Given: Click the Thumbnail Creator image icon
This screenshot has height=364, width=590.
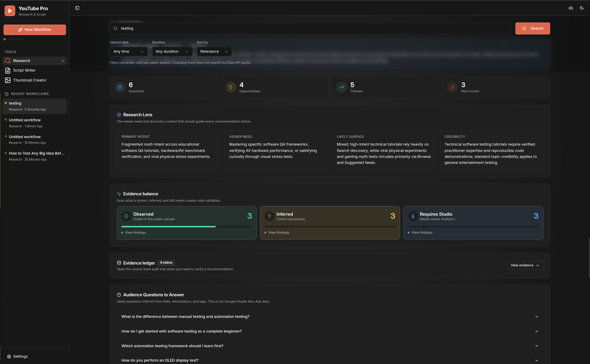Looking at the screenshot, I should [x=8, y=80].
